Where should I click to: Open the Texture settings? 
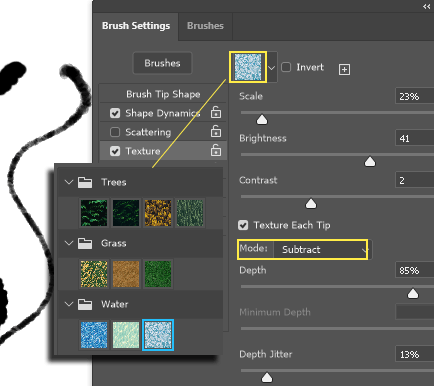[x=143, y=151]
